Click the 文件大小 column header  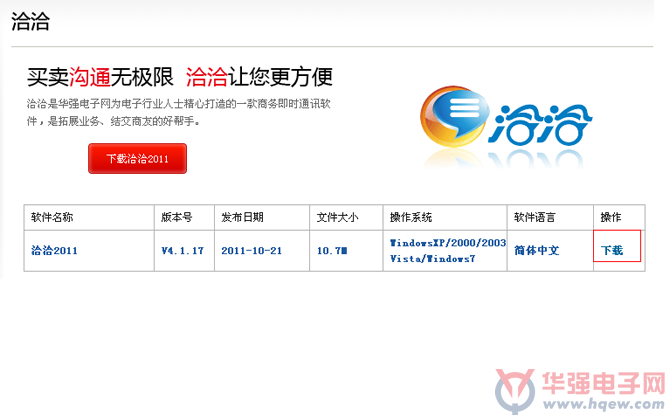click(338, 217)
